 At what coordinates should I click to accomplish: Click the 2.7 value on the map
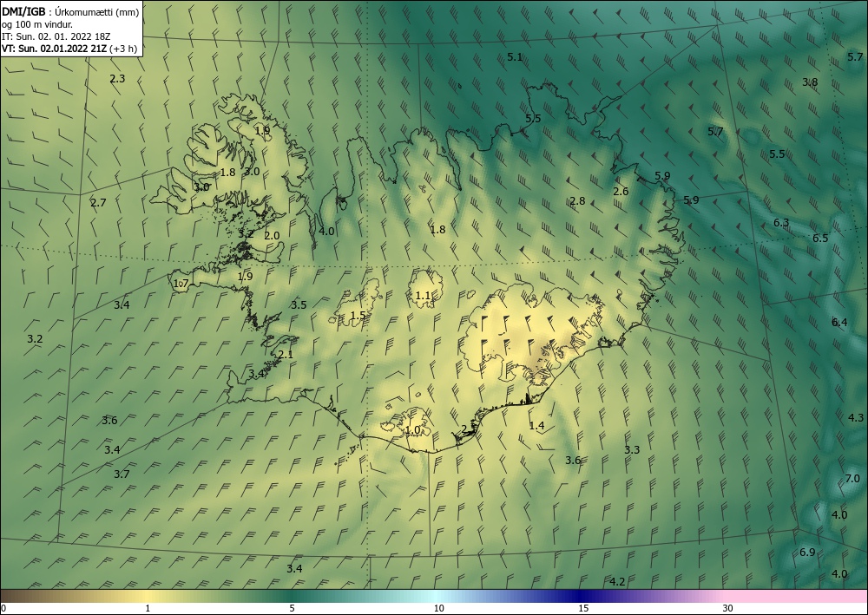98,203
